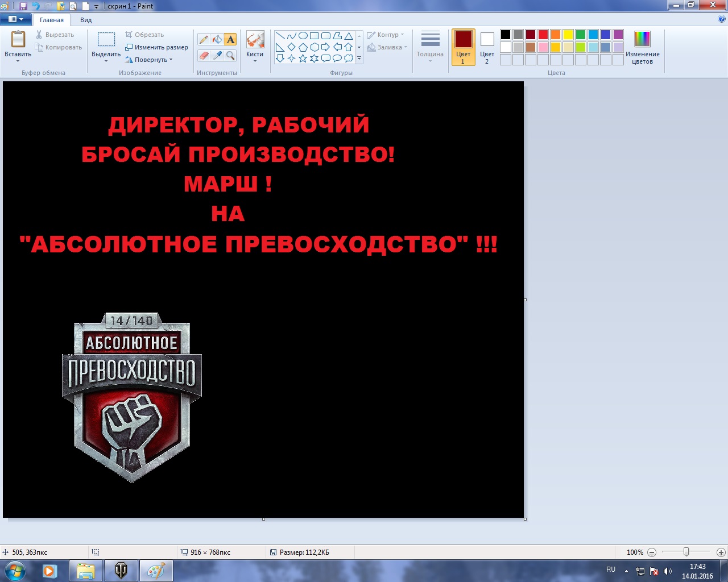Click the zoom in plus button
The height and width of the screenshot is (582, 728).
tap(721, 552)
